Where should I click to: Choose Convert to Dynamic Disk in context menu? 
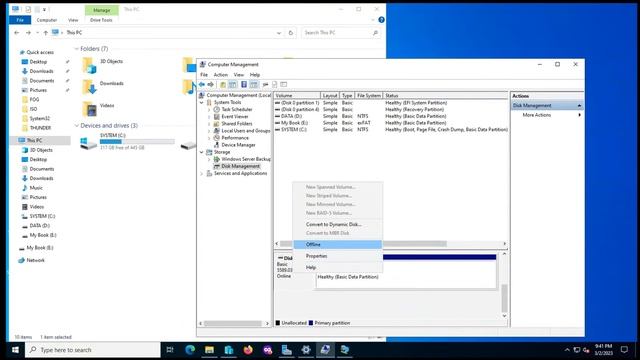338,224
